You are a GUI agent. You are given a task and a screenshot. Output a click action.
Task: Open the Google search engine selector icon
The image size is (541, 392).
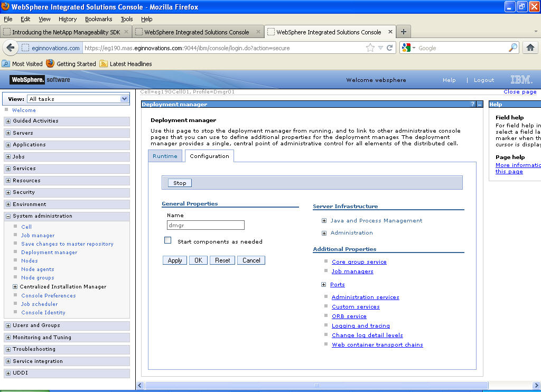tap(408, 48)
